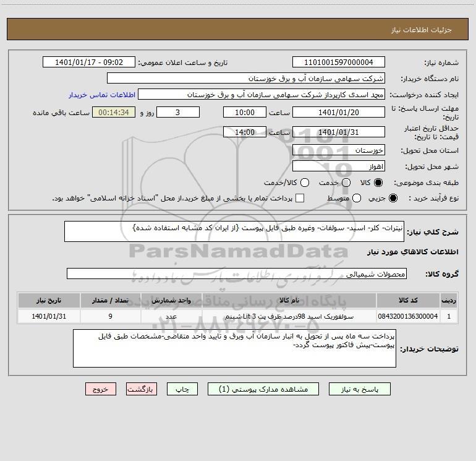Select the خدمت radio button

pyautogui.click(x=346, y=183)
